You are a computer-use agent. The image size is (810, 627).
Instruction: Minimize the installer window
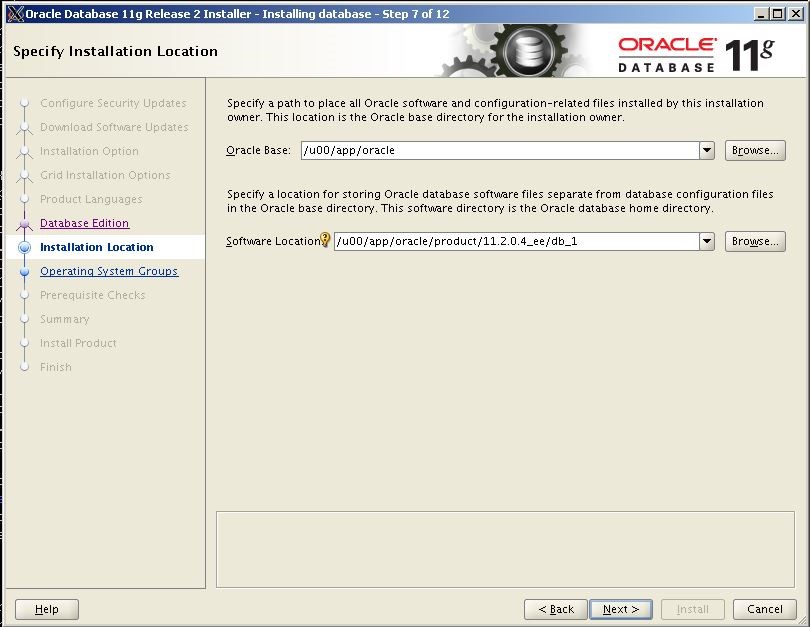click(x=760, y=14)
